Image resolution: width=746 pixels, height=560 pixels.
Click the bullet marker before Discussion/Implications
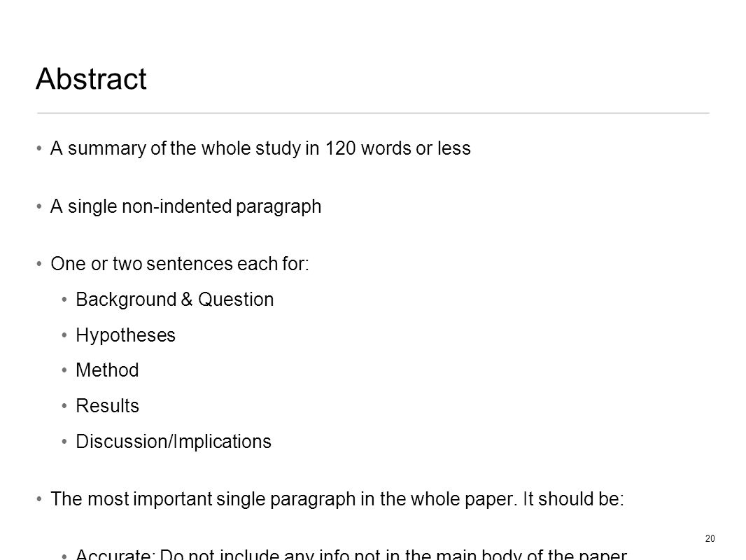64,442
